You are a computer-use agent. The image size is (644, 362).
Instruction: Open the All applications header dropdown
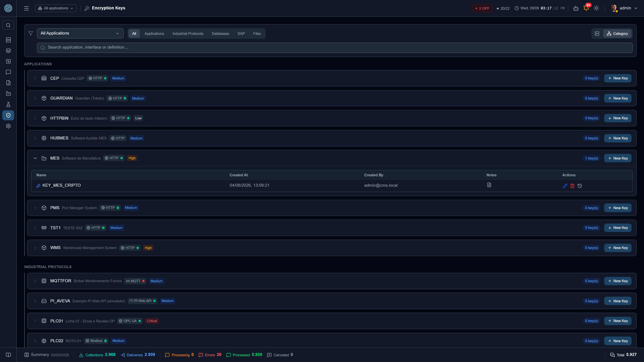[56, 8]
